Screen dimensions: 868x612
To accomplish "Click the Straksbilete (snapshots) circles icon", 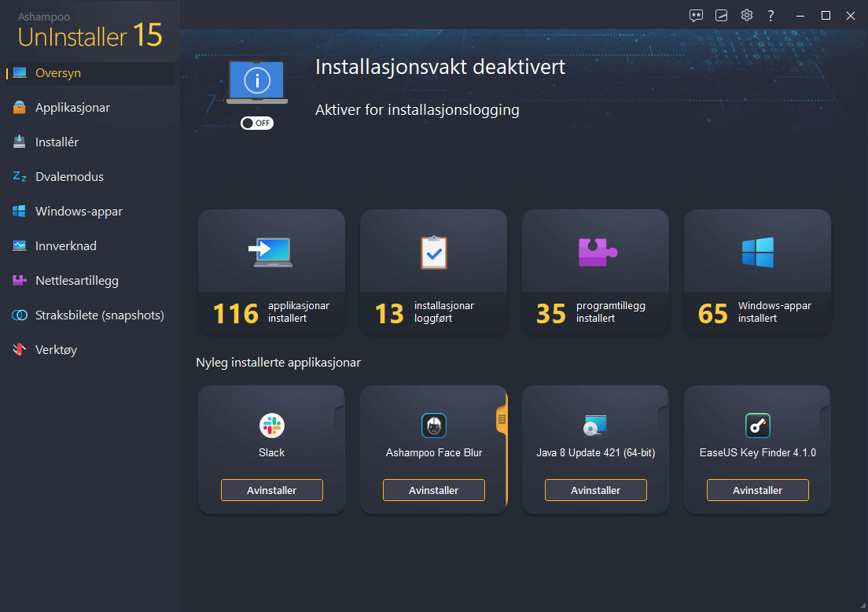I will pyautogui.click(x=20, y=315).
